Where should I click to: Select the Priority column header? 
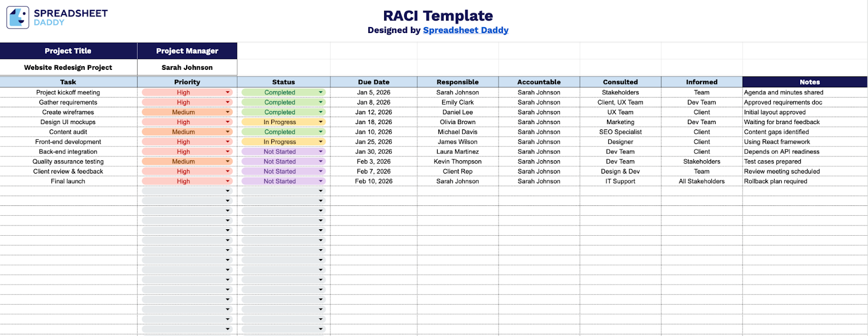(187, 82)
